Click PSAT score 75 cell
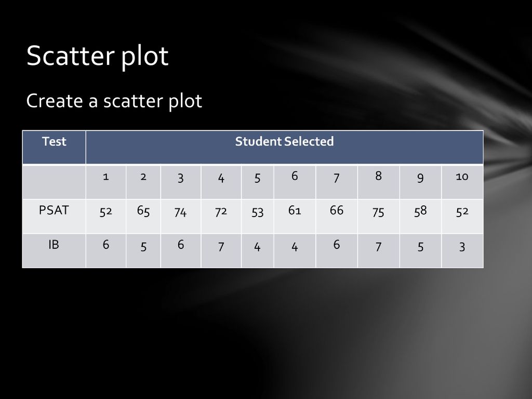This screenshot has height=399, width=532. click(x=378, y=212)
